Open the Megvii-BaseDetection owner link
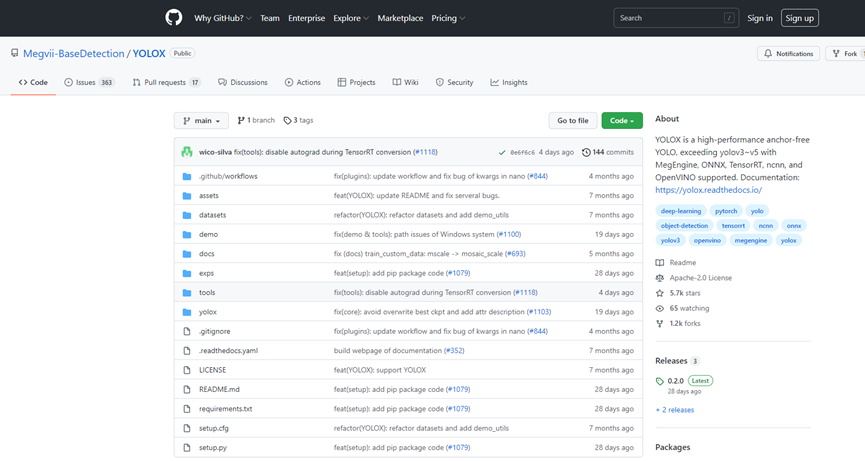Image resolution: width=865 pixels, height=461 pixels. tap(73, 53)
